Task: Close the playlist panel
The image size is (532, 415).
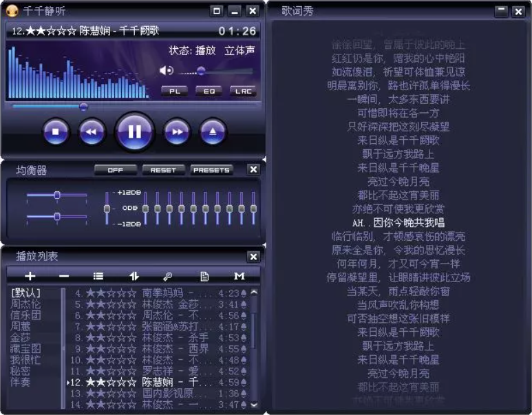Action: click(253, 257)
